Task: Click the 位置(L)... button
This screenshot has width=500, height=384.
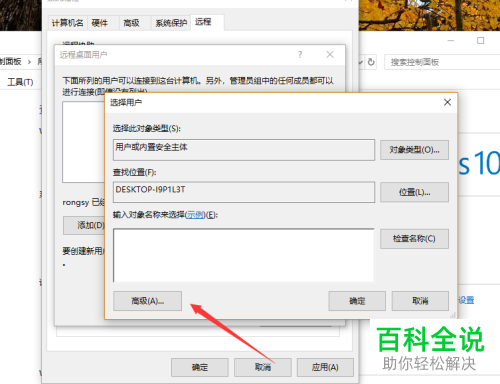Action: [x=414, y=192]
